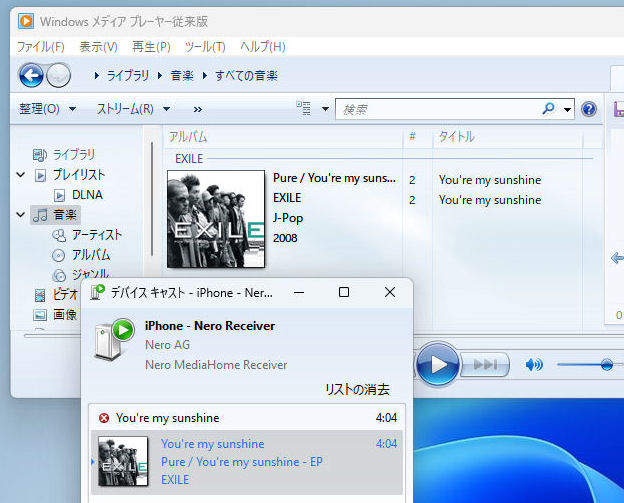
Task: Click the ライブラリ icon in the sidebar
Action: (40, 155)
